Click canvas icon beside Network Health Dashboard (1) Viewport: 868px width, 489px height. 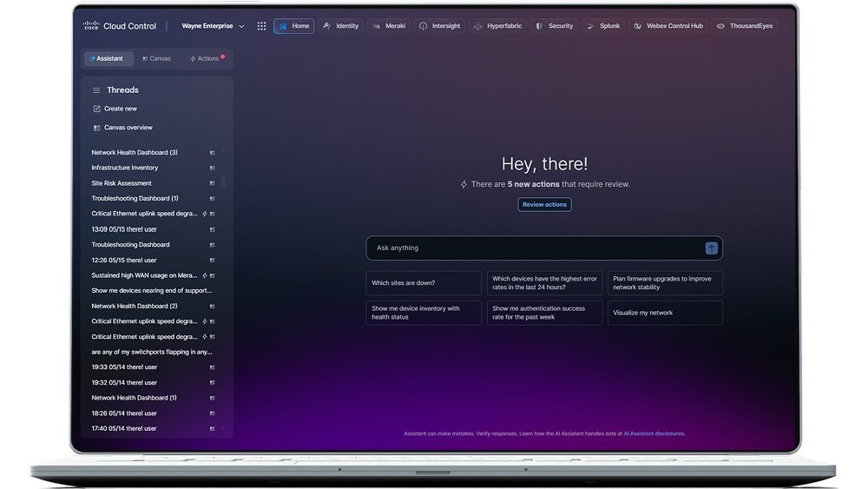click(x=212, y=398)
